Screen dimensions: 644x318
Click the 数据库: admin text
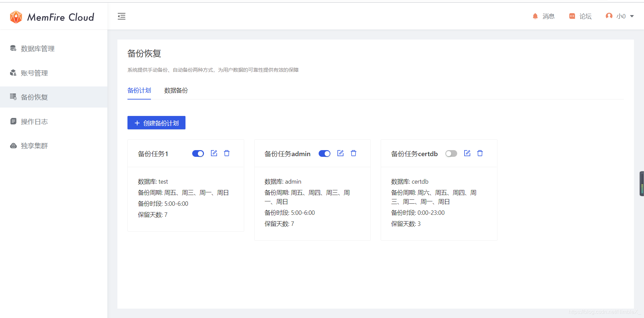pos(283,182)
